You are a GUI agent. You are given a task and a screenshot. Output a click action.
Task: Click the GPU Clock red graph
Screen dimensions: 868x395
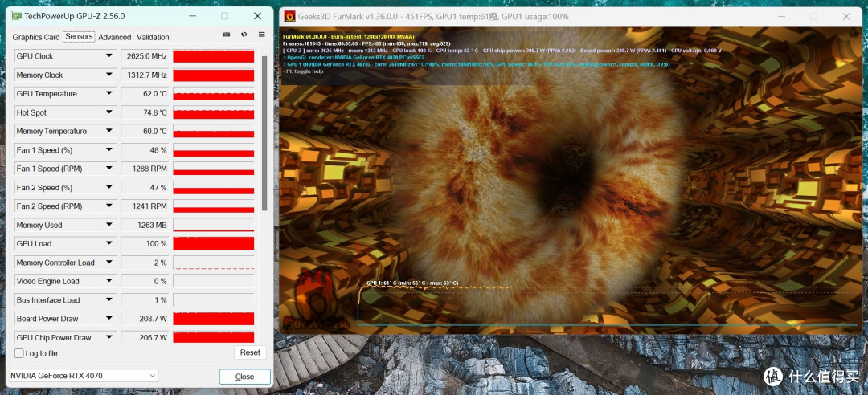[x=214, y=56]
